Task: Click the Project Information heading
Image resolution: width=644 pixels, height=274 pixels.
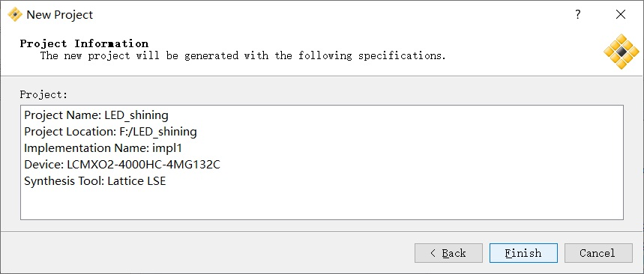Action: (84, 43)
